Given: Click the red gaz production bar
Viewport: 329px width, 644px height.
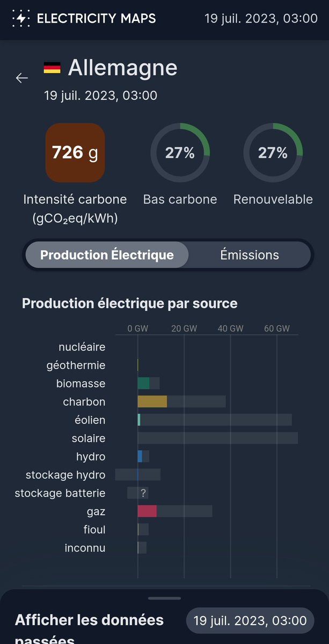Looking at the screenshot, I should 147,511.
